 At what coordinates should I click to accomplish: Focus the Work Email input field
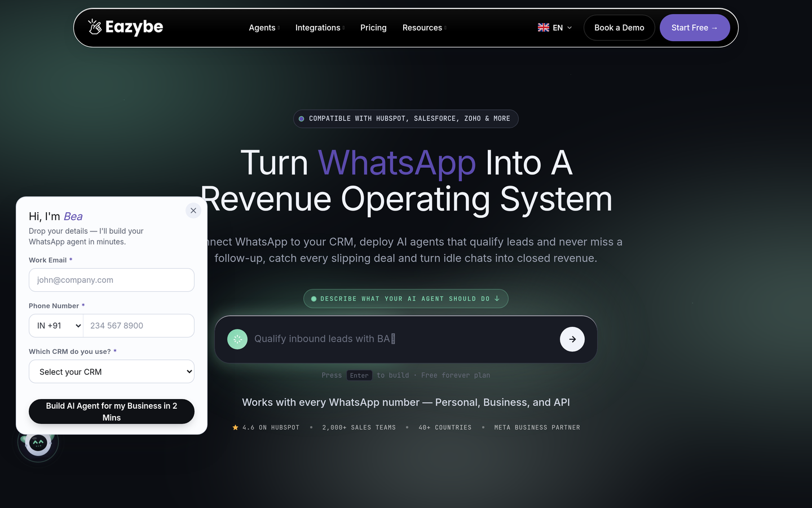(112, 280)
